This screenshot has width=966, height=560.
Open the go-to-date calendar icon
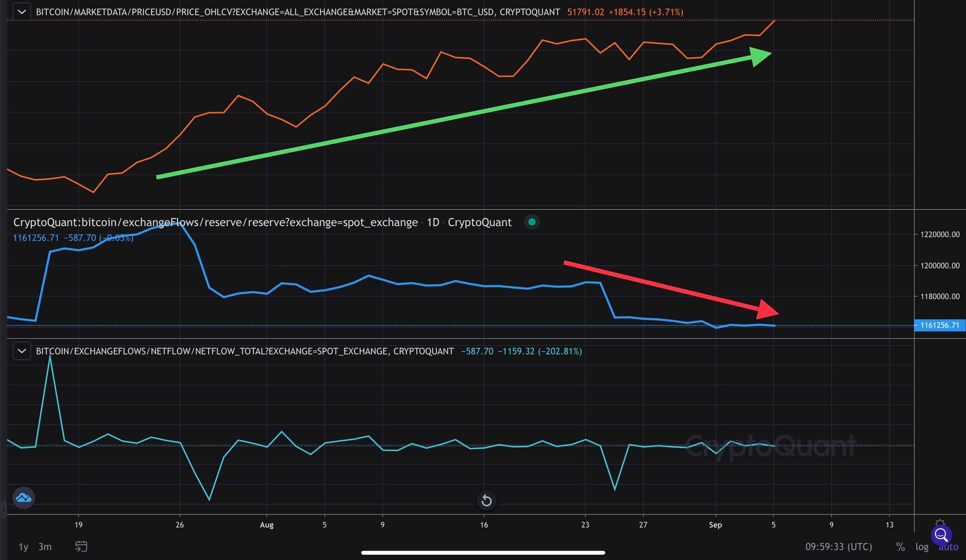pyautogui.click(x=81, y=546)
